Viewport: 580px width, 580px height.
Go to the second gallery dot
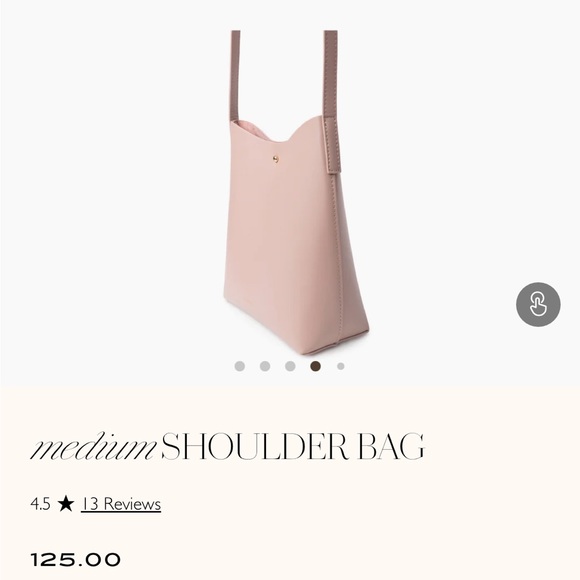(x=265, y=366)
